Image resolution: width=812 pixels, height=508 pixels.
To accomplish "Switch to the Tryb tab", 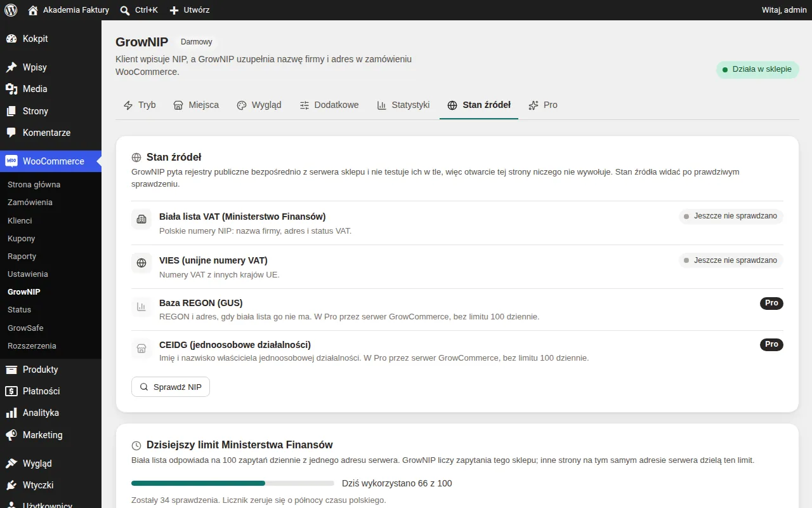I will click(140, 105).
